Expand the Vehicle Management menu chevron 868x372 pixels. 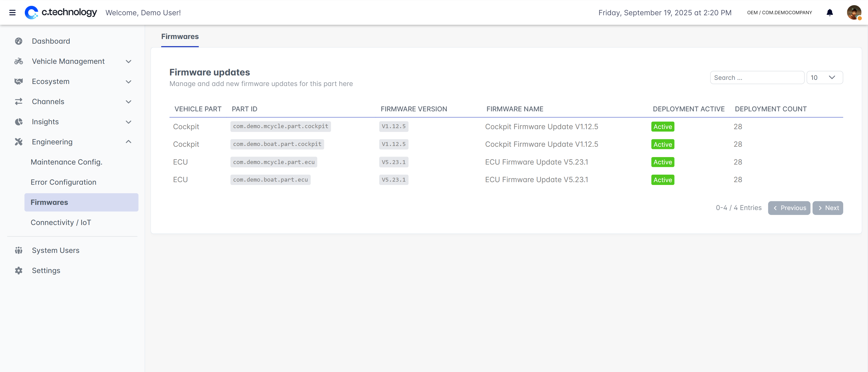point(128,61)
